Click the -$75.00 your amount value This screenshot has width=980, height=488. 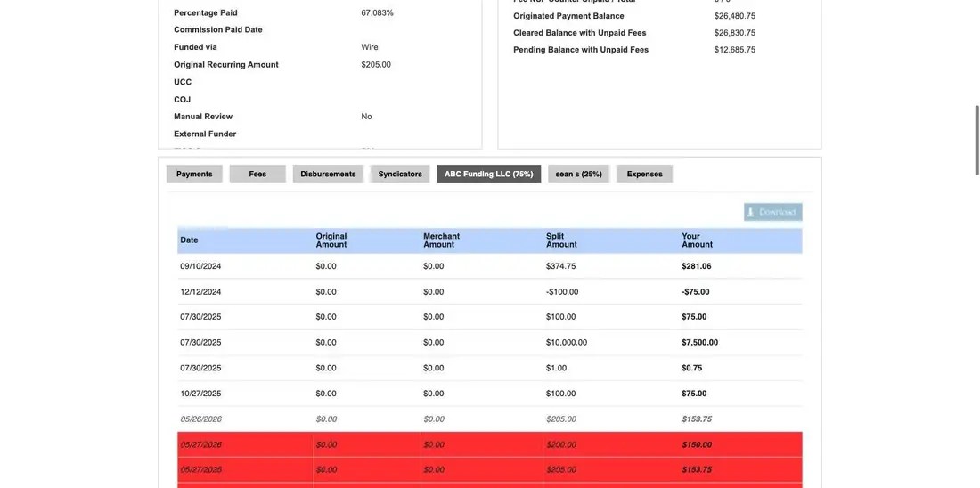click(696, 292)
